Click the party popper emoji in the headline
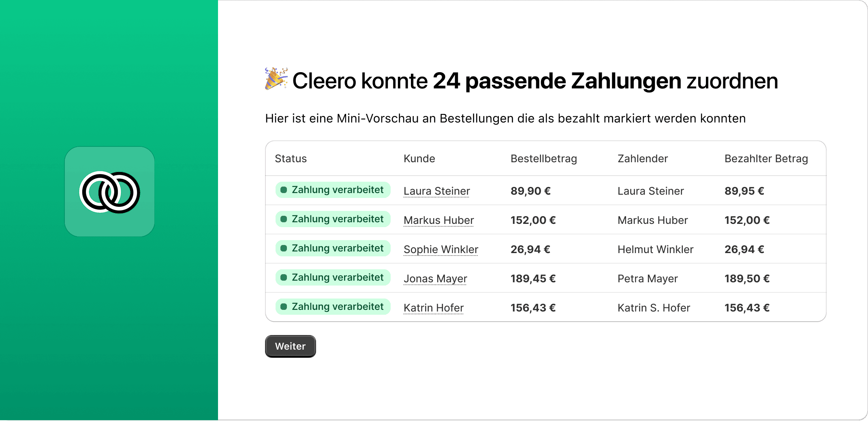Viewport: 868px width, 421px height. tap(276, 80)
